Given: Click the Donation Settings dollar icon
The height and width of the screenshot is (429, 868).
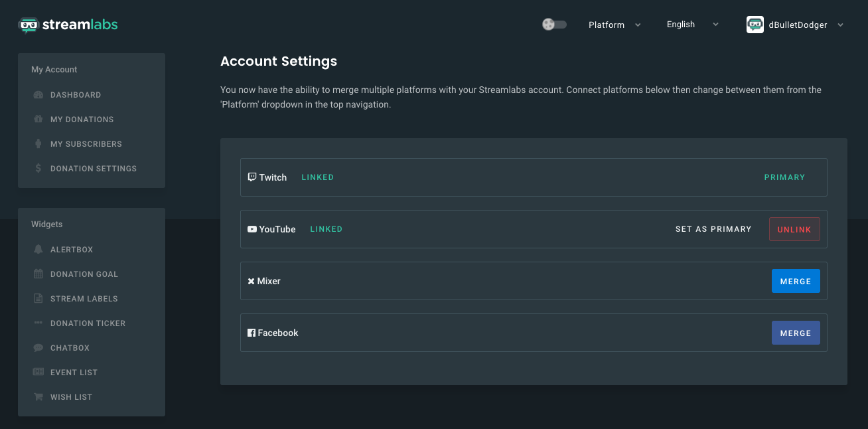Looking at the screenshot, I should point(38,169).
